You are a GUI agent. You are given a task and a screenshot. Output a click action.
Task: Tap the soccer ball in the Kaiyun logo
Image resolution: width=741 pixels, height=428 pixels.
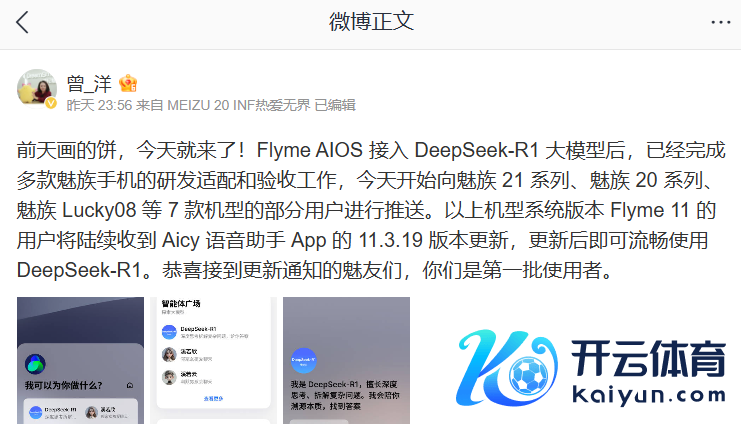[530, 375]
